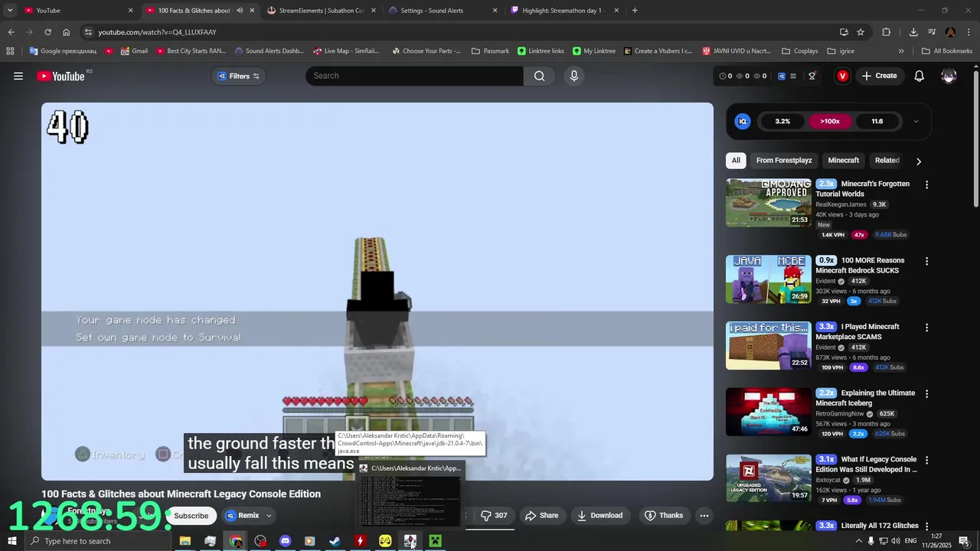Open options for Marketplace SCAMS video
The width and height of the screenshot is (980, 551).
pos(926,328)
